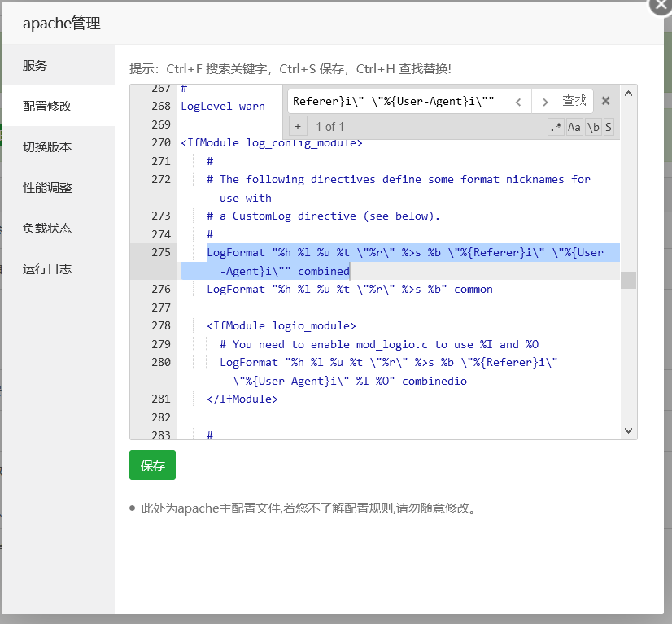Show the 负载状态 tab

click(47, 228)
